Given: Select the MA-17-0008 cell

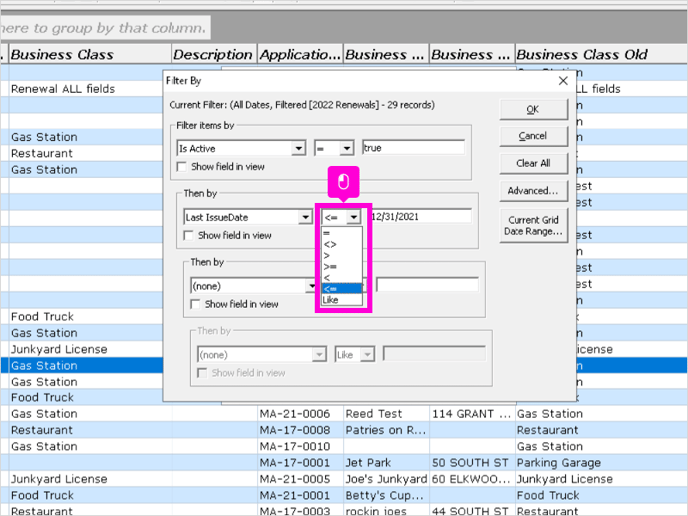Looking at the screenshot, I should [300, 430].
